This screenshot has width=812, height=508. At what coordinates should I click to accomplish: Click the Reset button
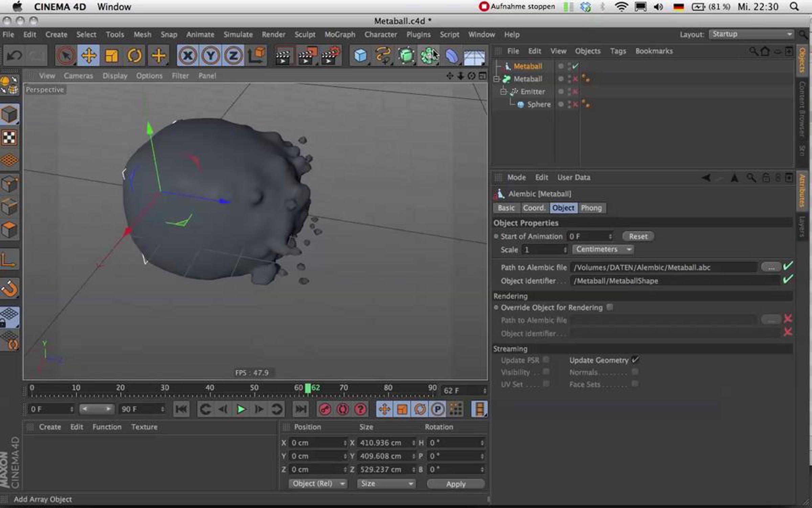coord(638,236)
